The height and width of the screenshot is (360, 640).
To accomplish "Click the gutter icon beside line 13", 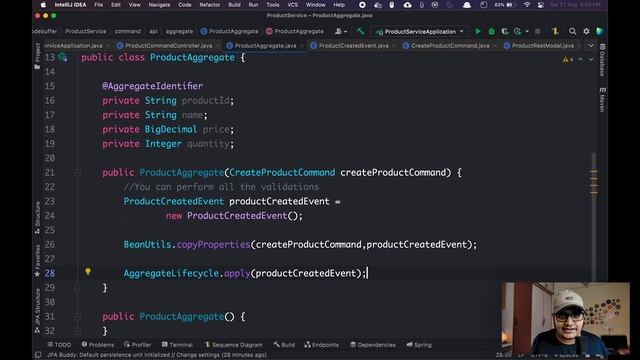I will 62,57.
